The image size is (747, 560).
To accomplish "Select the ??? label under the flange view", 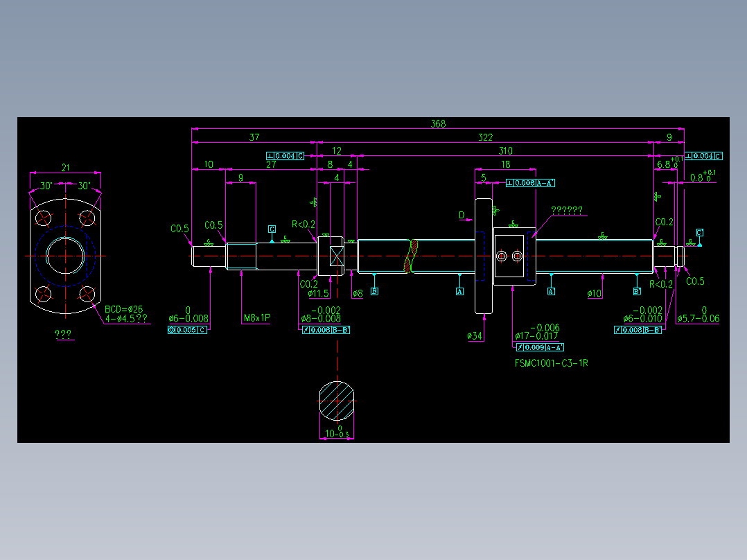I will tap(63, 333).
